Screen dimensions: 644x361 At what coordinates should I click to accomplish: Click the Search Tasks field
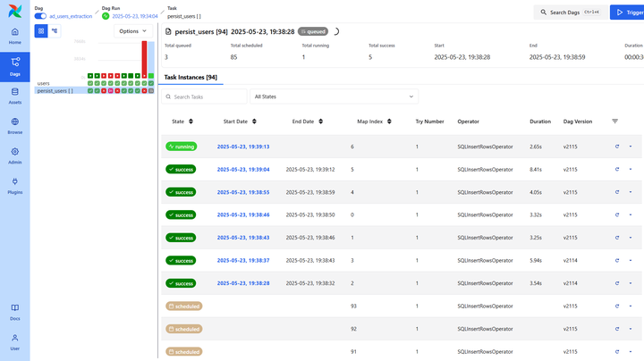(x=205, y=97)
